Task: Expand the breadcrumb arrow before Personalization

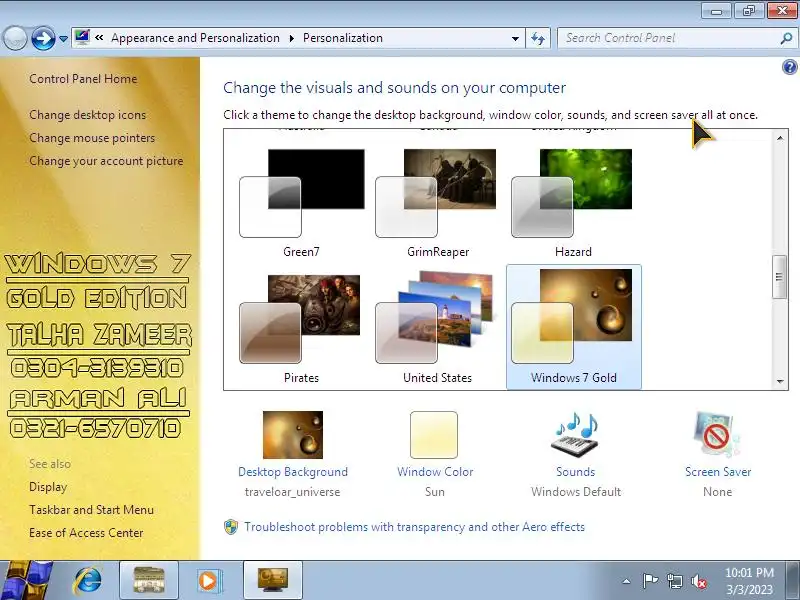Action: pos(291,38)
